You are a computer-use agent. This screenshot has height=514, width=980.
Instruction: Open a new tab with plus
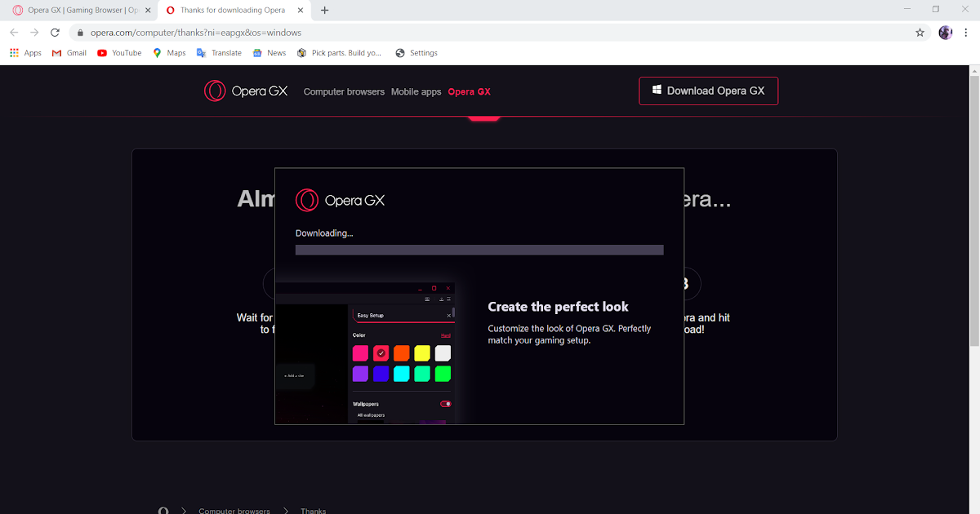(x=325, y=11)
